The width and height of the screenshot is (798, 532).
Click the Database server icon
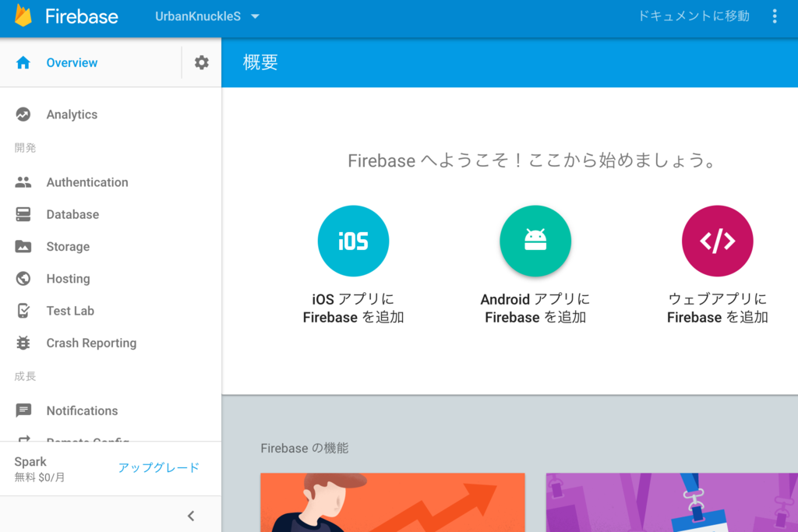click(x=23, y=214)
